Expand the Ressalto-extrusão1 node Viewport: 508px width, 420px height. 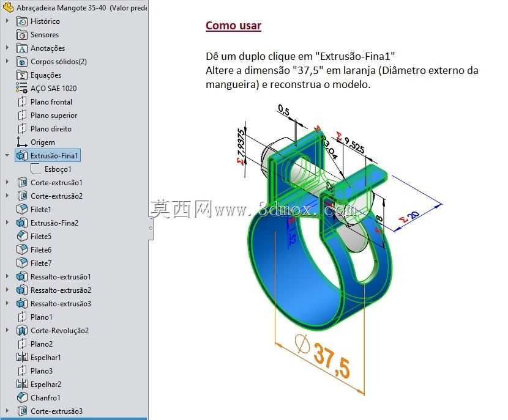tap(7, 276)
